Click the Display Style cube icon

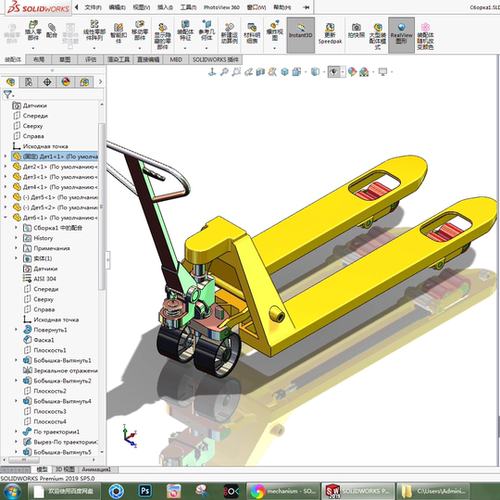[314, 72]
